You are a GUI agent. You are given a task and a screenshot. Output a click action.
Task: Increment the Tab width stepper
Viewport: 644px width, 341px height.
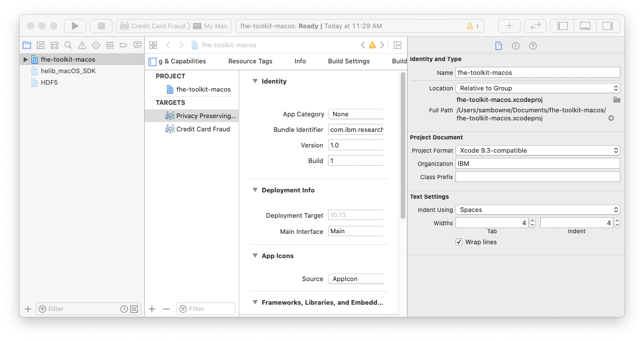pos(532,220)
